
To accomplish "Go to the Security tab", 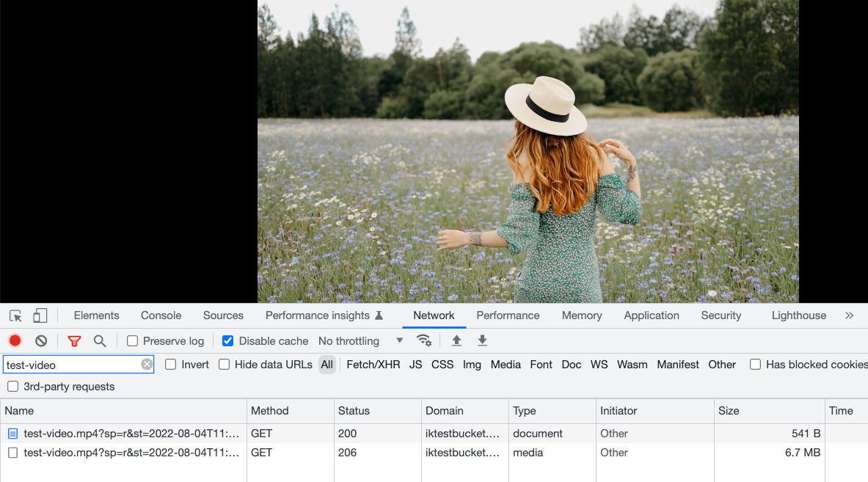I will tap(721, 315).
